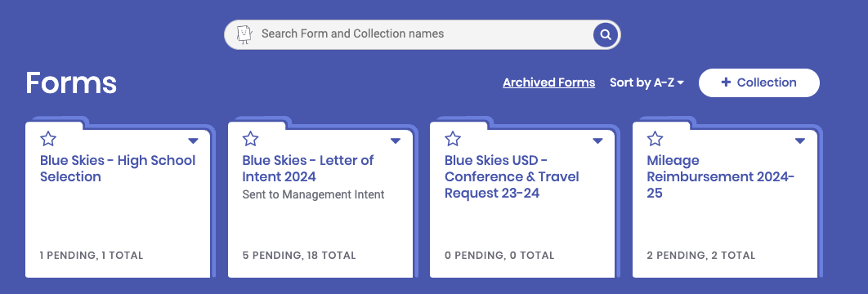Open card menu for Conference & Travel Request
Screen dimensions: 868x294
597,141
